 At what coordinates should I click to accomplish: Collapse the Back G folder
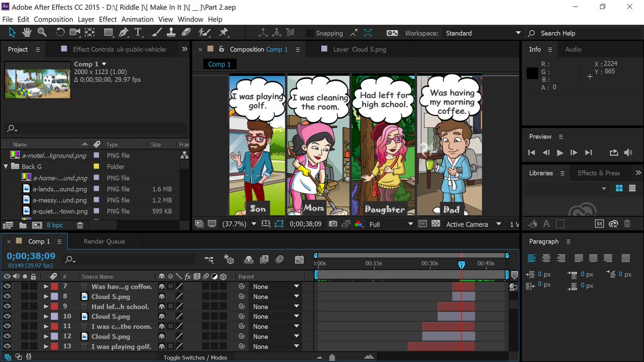(x=6, y=167)
